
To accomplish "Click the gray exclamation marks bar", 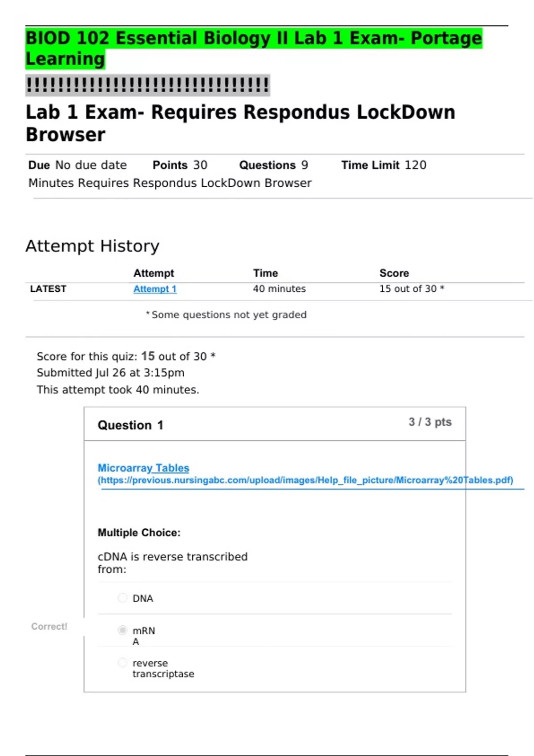I will coord(148,85).
